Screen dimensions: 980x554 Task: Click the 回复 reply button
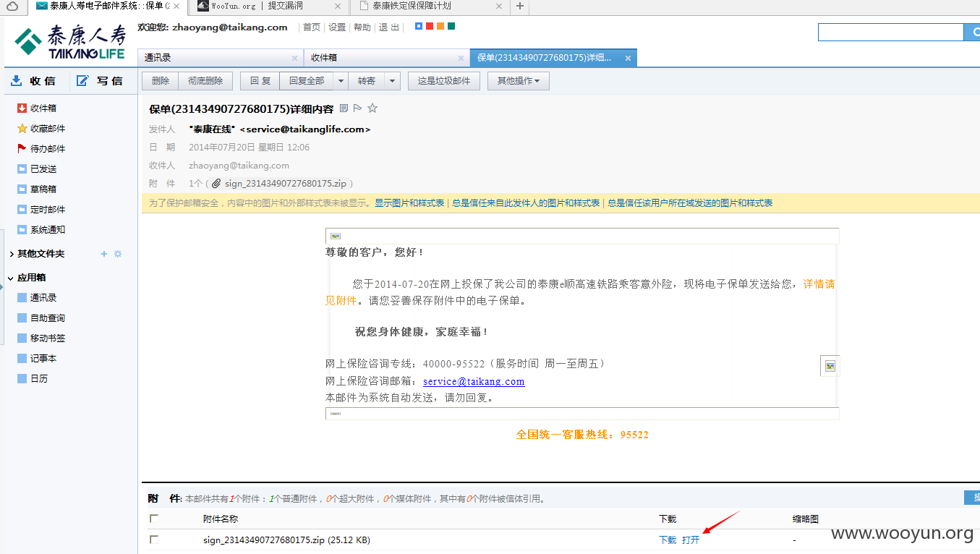pyautogui.click(x=260, y=81)
